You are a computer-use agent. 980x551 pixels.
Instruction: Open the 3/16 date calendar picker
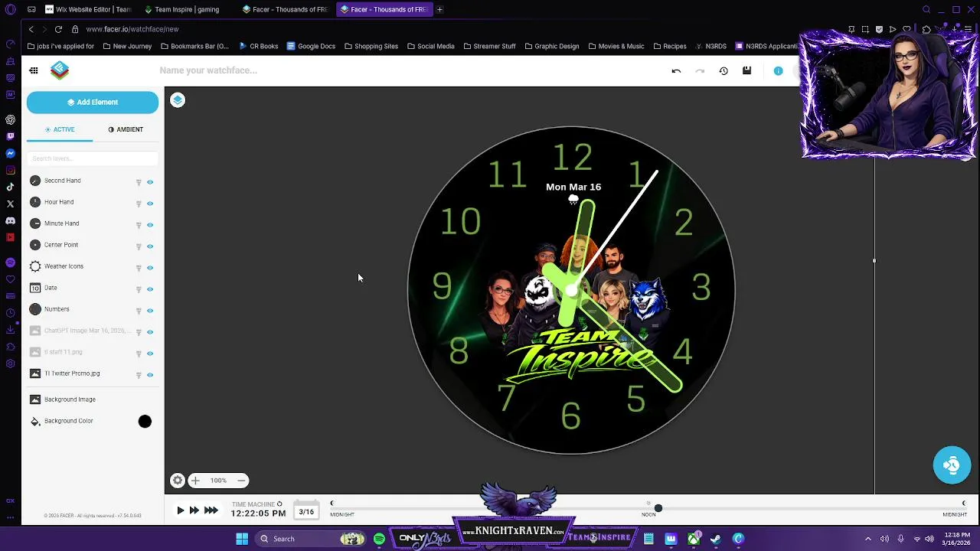(306, 511)
